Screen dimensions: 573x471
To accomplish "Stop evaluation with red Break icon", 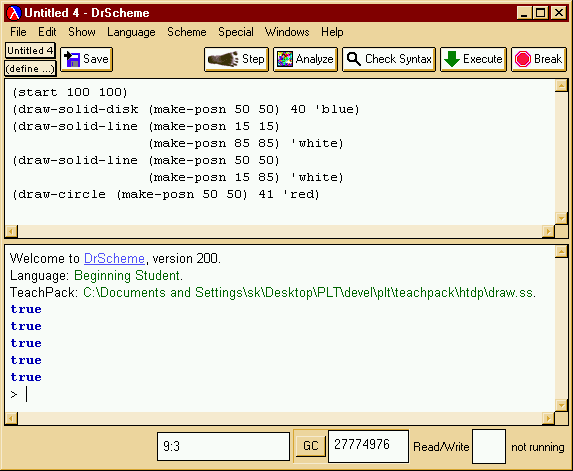I will click(523, 59).
